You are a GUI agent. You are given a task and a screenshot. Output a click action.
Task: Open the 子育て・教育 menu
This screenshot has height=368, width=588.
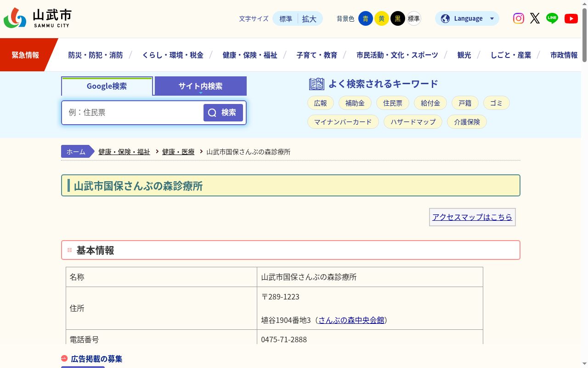pyautogui.click(x=317, y=55)
